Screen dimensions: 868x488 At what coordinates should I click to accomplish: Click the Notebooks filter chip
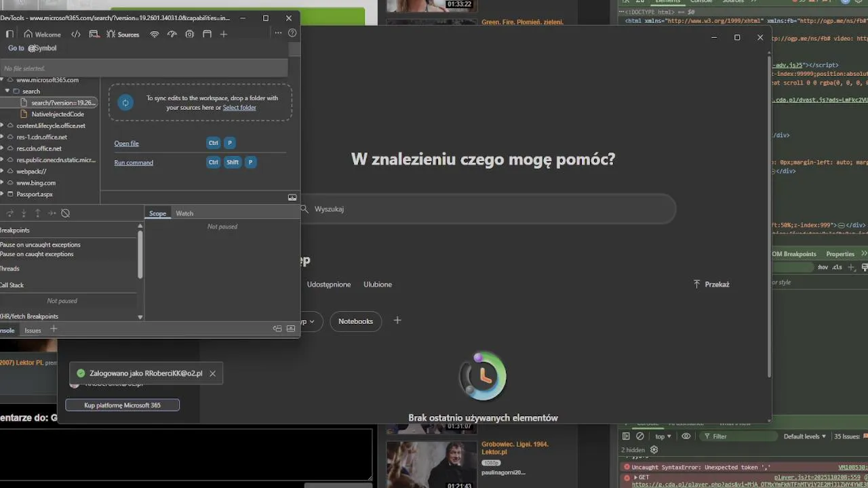pyautogui.click(x=355, y=321)
